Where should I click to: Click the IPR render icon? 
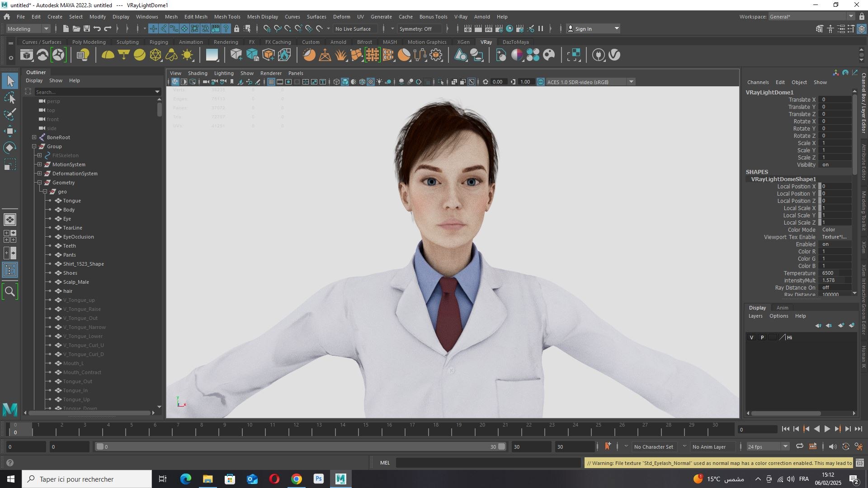[x=489, y=28]
